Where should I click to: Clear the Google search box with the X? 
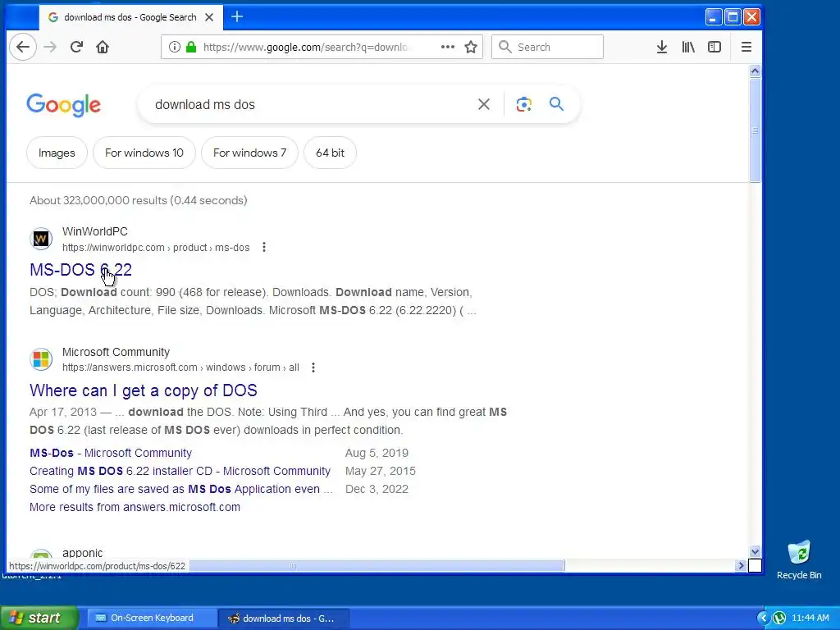(484, 104)
